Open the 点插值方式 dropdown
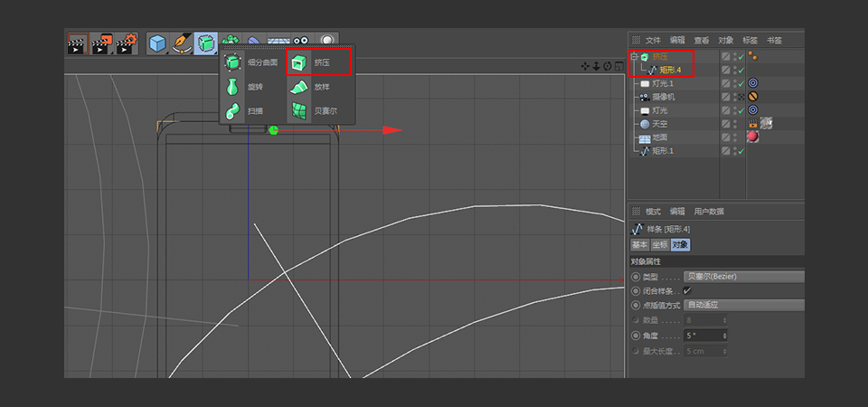 tap(743, 305)
